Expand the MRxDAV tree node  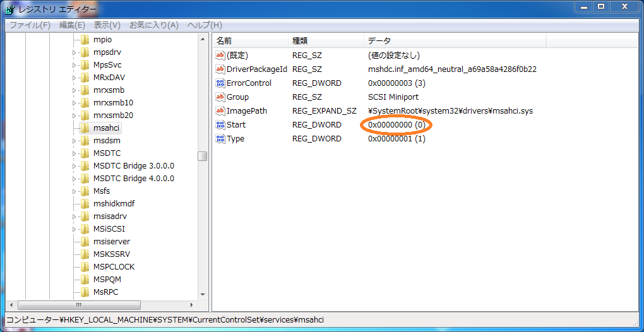coord(75,78)
